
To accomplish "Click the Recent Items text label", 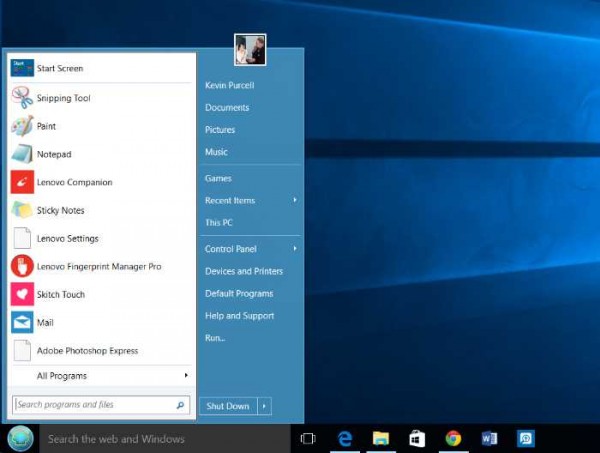I will coord(230,200).
